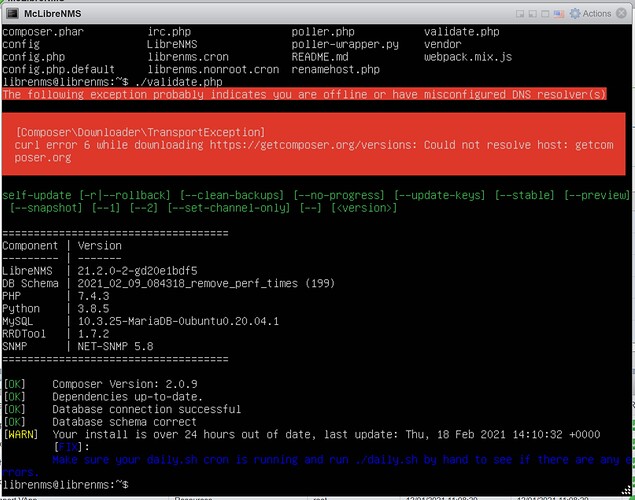Close the McLibreNMS console window
The width and height of the screenshot is (635, 500).
621,13
